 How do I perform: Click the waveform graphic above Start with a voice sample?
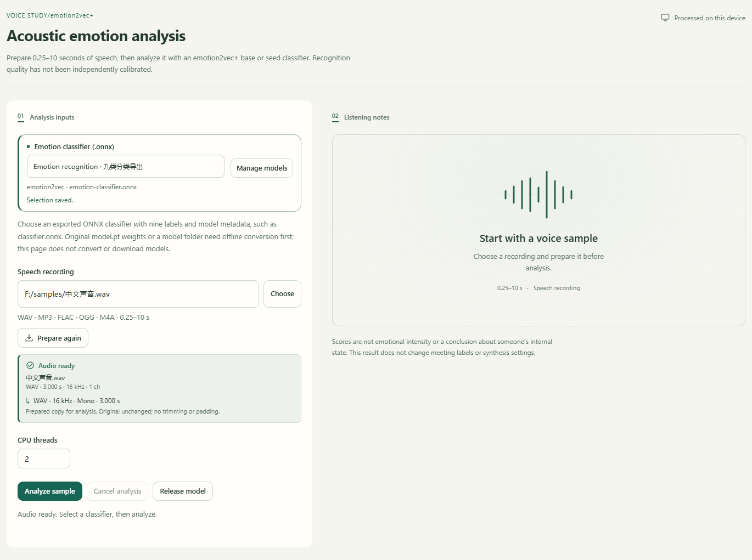538,194
